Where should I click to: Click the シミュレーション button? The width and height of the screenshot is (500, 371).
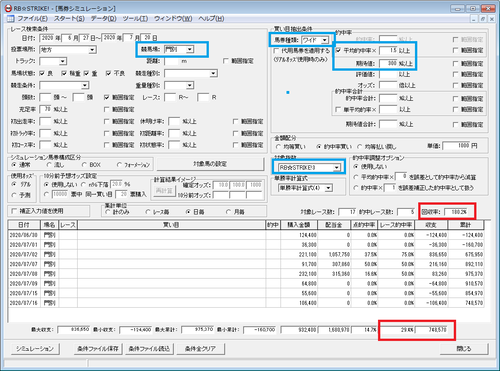[35, 349]
